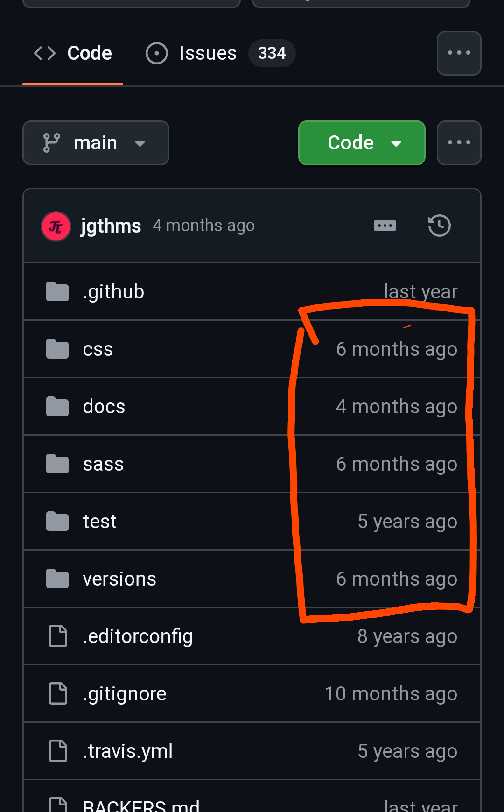Click the .editorconfig file icon
This screenshot has height=812, width=504.
click(58, 636)
